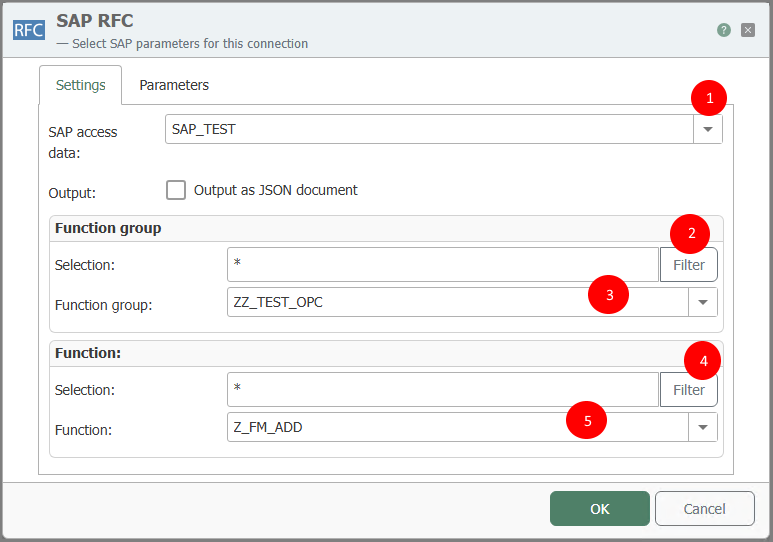773x542 pixels.
Task: Close the SAP RFC dialog
Action: (x=747, y=30)
